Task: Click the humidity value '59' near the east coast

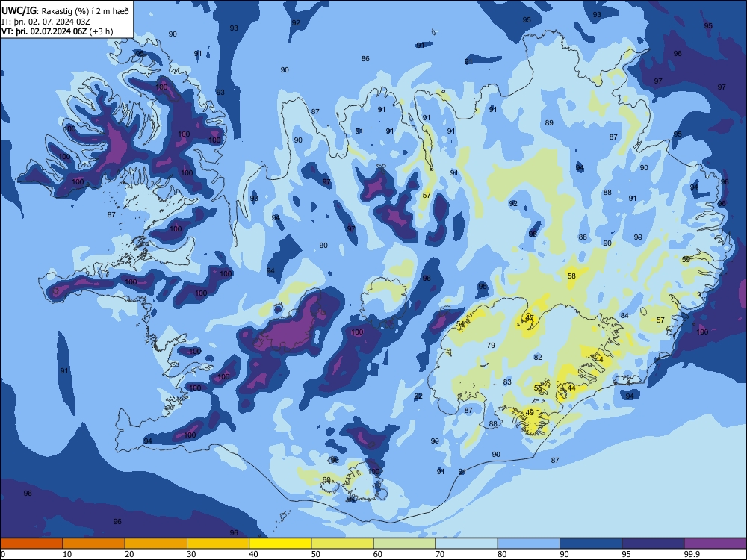Action: pos(686,260)
